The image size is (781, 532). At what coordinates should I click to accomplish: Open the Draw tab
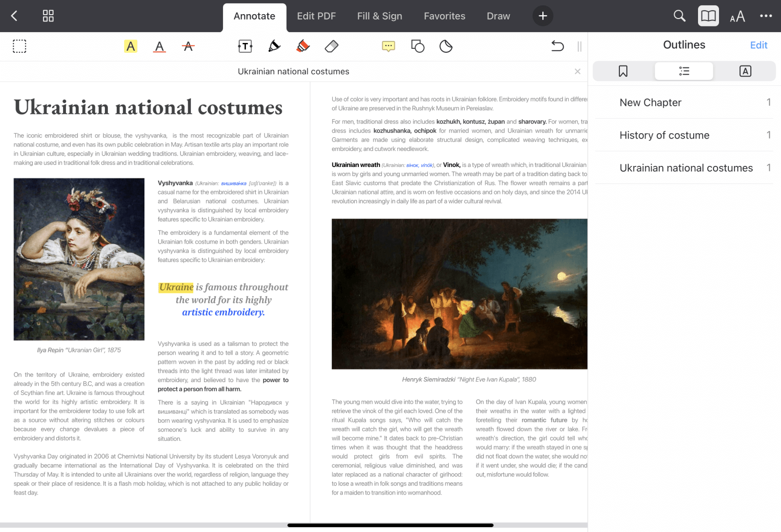click(x=498, y=16)
